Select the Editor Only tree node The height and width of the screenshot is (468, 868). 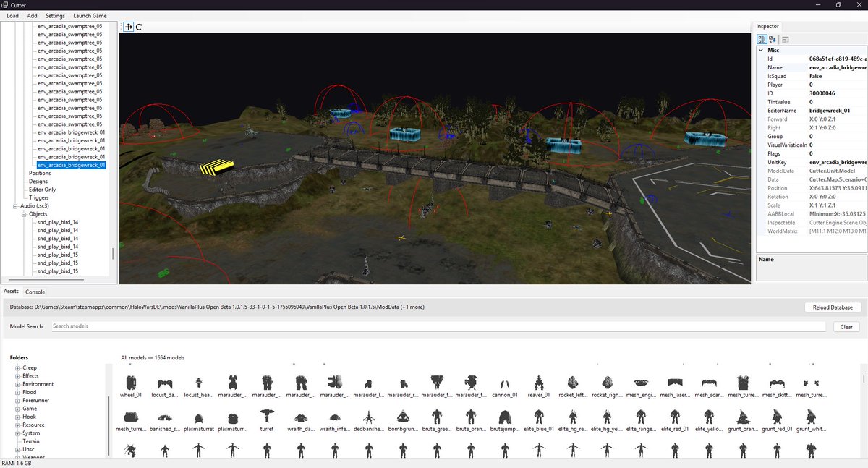[42, 190]
